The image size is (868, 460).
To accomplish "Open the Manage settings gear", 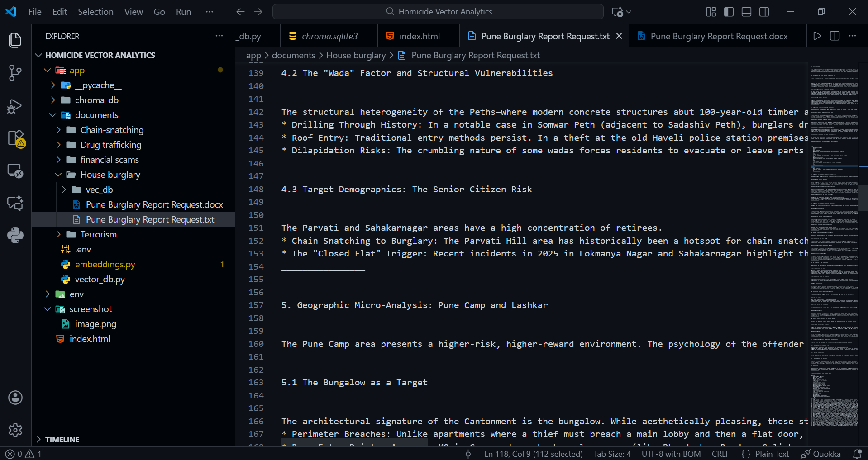I will [x=15, y=430].
